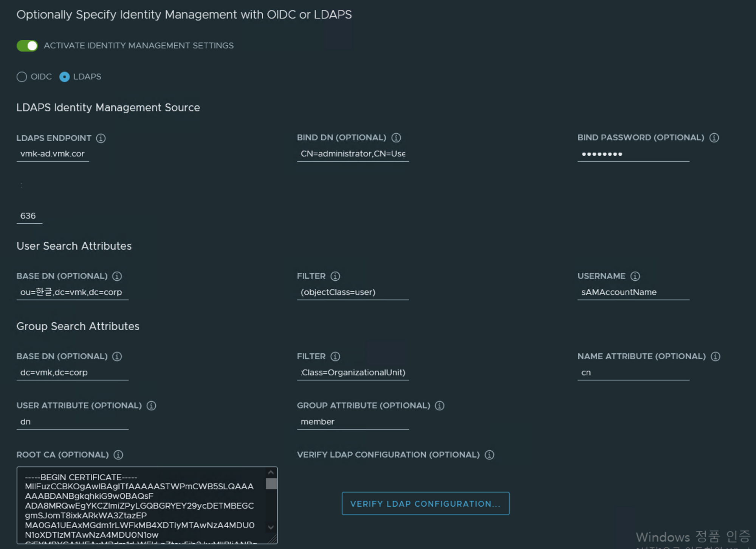The width and height of the screenshot is (756, 549).
Task: Click the LDAPS endpoint host field
Action: (x=53, y=154)
